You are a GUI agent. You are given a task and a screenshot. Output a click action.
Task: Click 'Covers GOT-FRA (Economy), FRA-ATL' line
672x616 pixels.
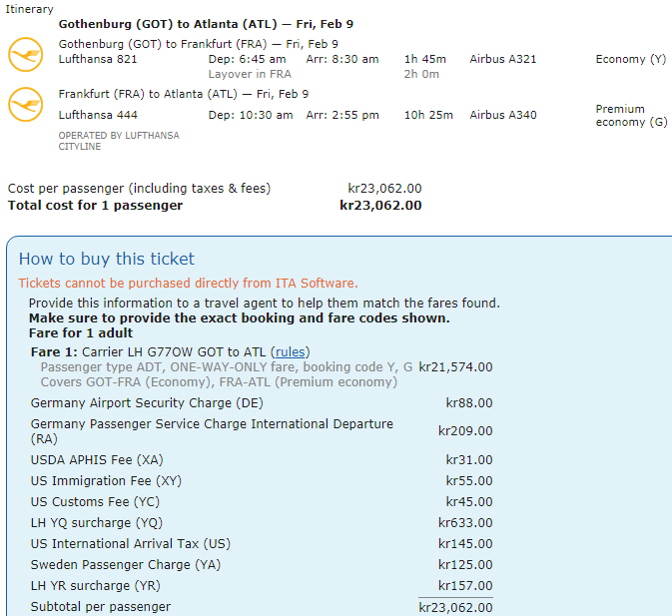219,382
